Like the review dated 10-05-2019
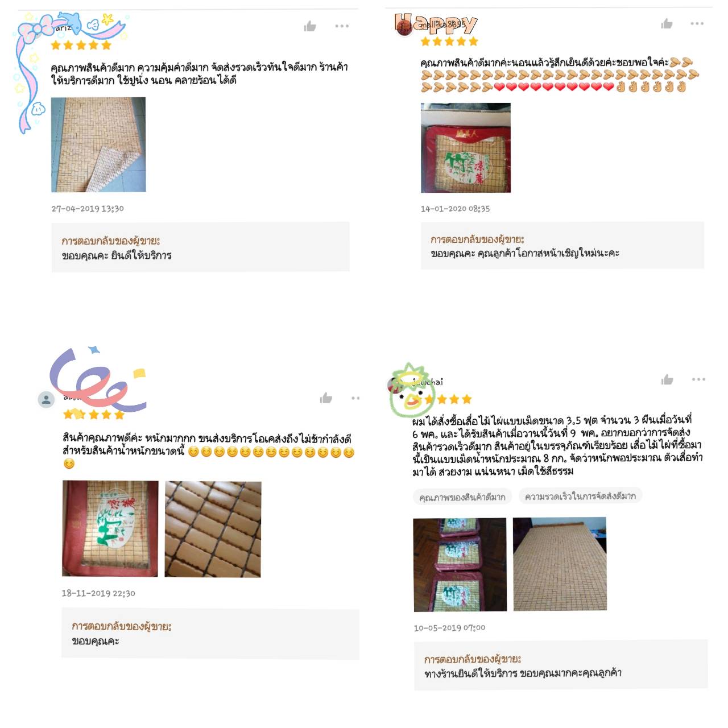 667,379
